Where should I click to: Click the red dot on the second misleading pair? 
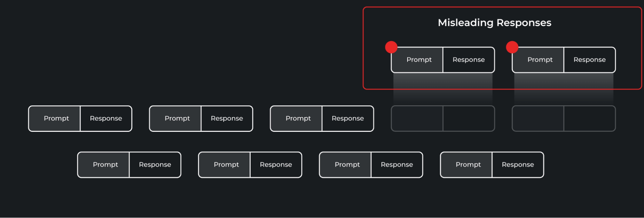pyautogui.click(x=512, y=47)
